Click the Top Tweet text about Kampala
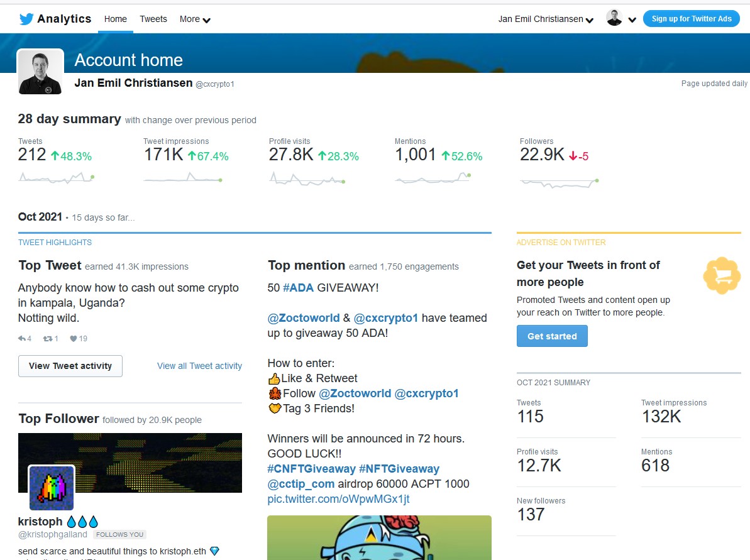This screenshot has height=560, width=750. (128, 303)
